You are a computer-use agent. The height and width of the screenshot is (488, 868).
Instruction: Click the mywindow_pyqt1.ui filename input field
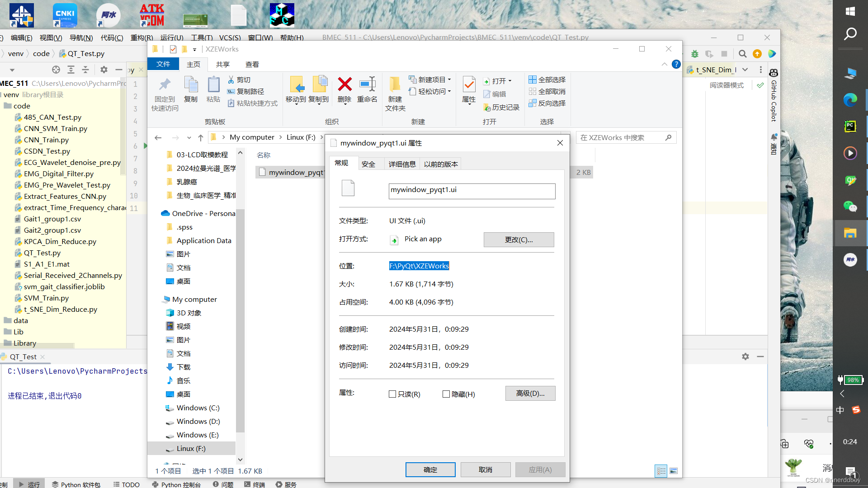point(472,190)
